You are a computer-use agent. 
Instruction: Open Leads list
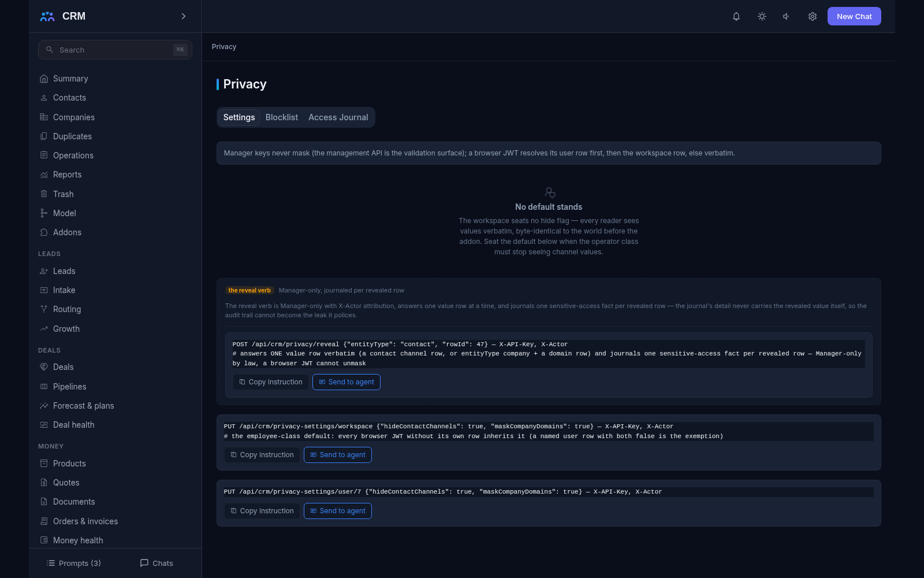click(115, 271)
